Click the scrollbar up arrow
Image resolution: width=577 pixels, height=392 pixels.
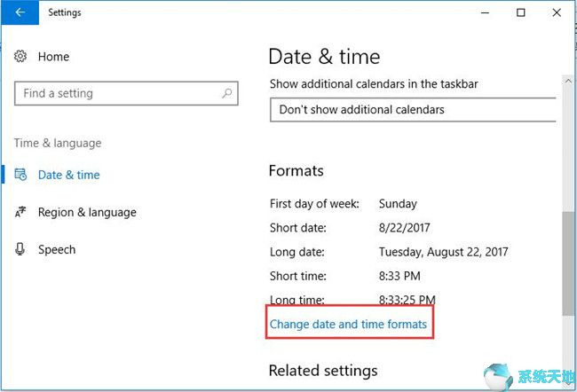(568, 81)
